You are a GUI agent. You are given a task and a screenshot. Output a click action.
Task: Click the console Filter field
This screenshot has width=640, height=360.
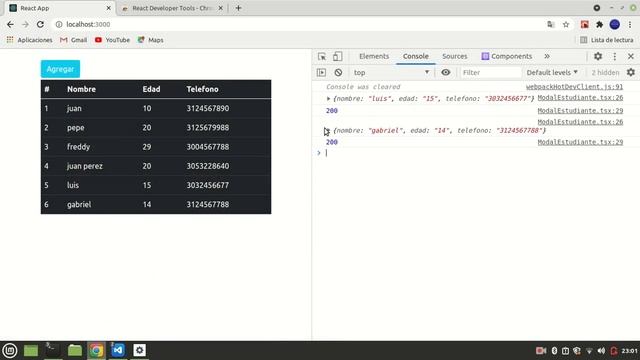[x=491, y=73]
